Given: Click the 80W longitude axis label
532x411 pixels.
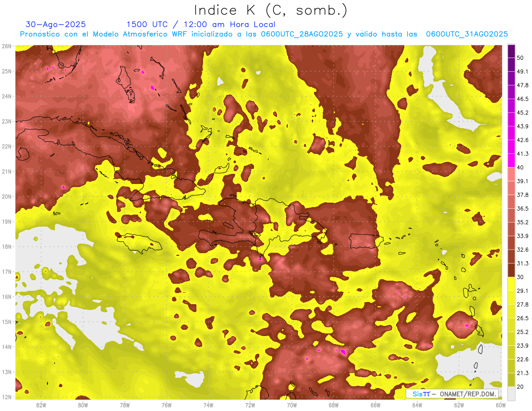Looking at the screenshot, I should [x=83, y=405].
